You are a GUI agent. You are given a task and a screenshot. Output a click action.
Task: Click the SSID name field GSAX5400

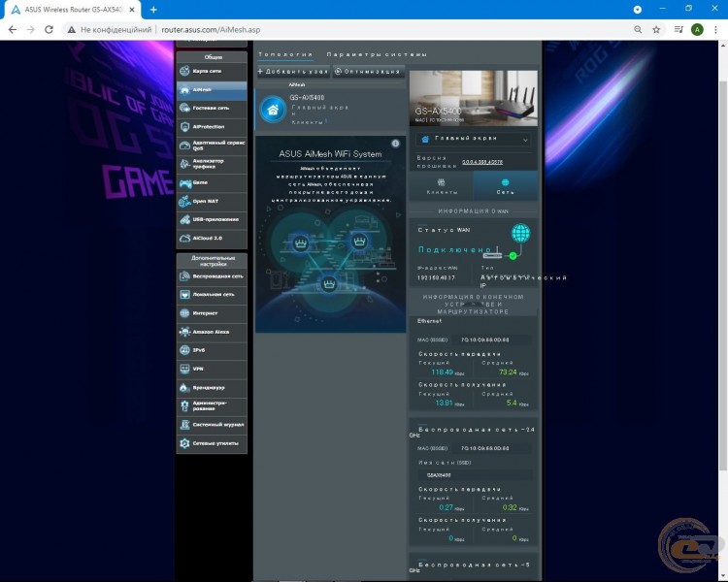475,474
